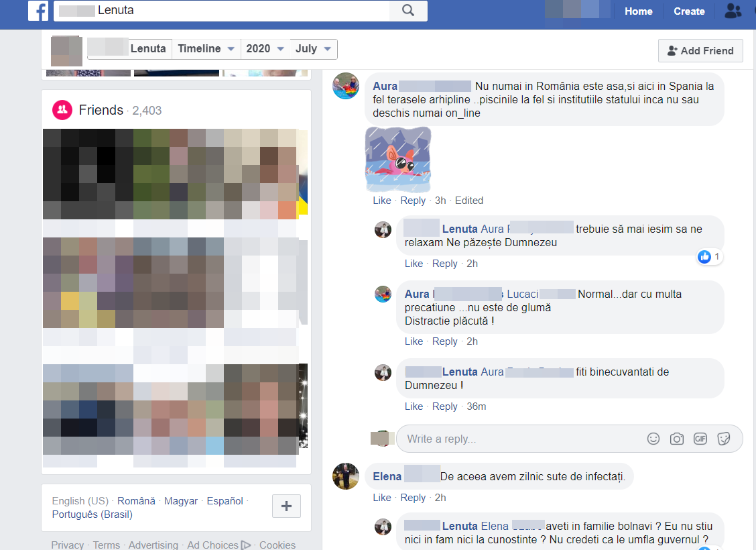Reply to Elena's comment
Screen dimensions: 756x550
413,498
